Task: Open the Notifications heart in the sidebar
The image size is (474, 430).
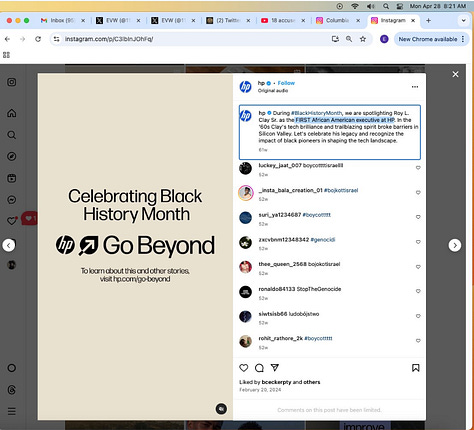Action: click(12, 221)
